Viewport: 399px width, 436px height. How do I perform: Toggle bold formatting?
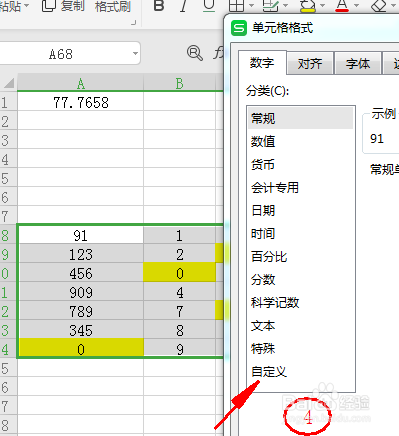point(159,6)
